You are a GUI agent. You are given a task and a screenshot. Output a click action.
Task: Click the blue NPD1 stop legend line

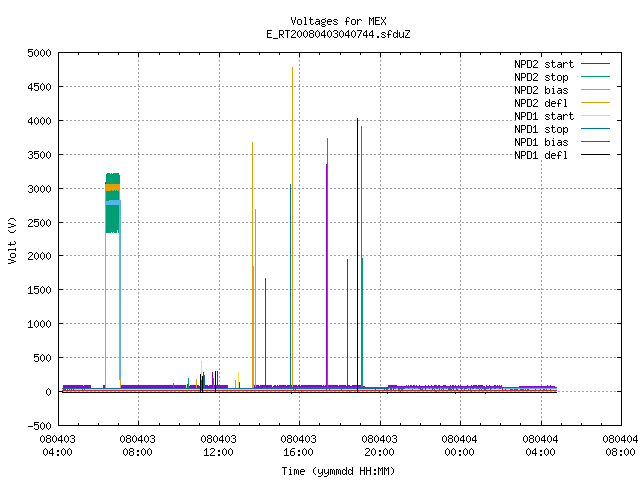[x=595, y=129]
